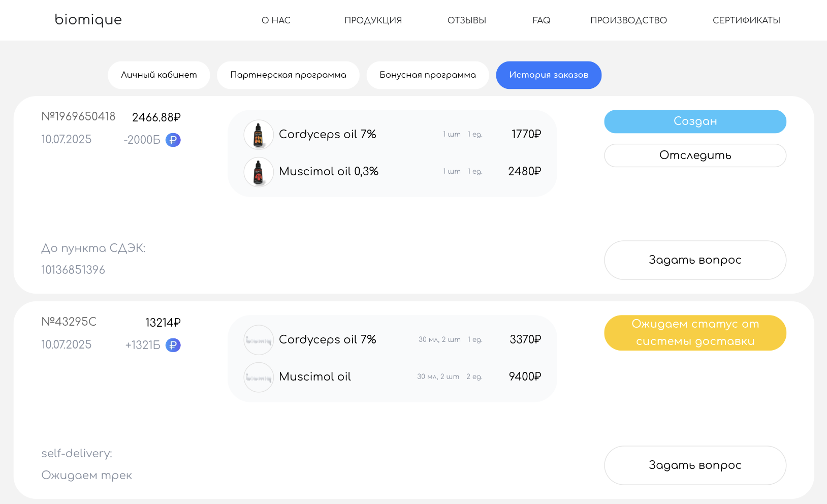Click Задать вопрос for order №43295C

tap(695, 465)
